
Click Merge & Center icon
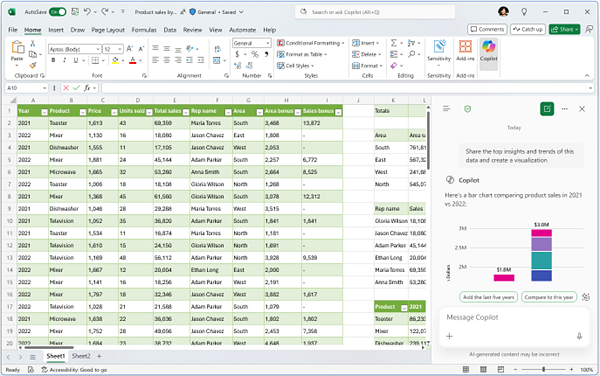[217, 60]
